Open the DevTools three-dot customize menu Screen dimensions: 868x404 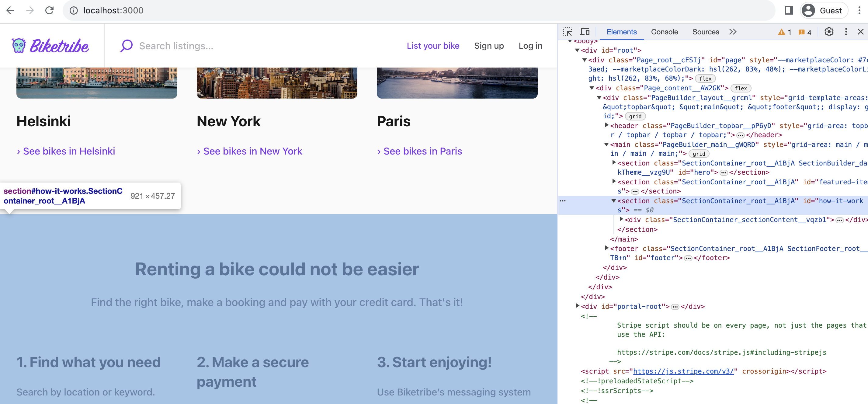click(846, 32)
